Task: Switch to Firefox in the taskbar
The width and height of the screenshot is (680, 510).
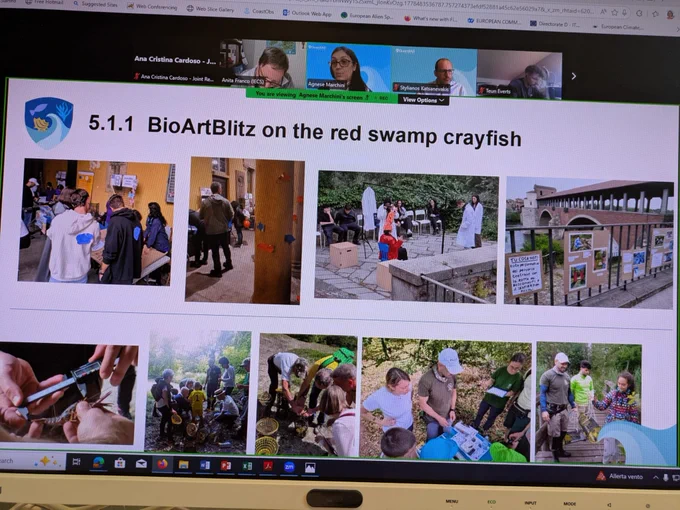Action: point(163,464)
